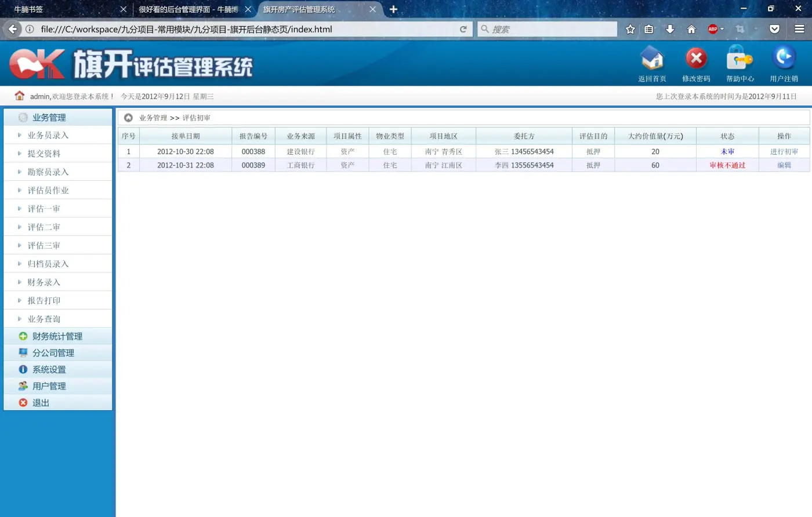Click the 报告编号 column header
Screen dimensions: 812x517
tap(253, 136)
